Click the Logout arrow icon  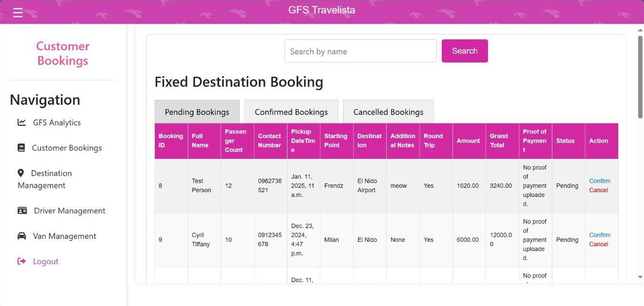[x=22, y=261]
